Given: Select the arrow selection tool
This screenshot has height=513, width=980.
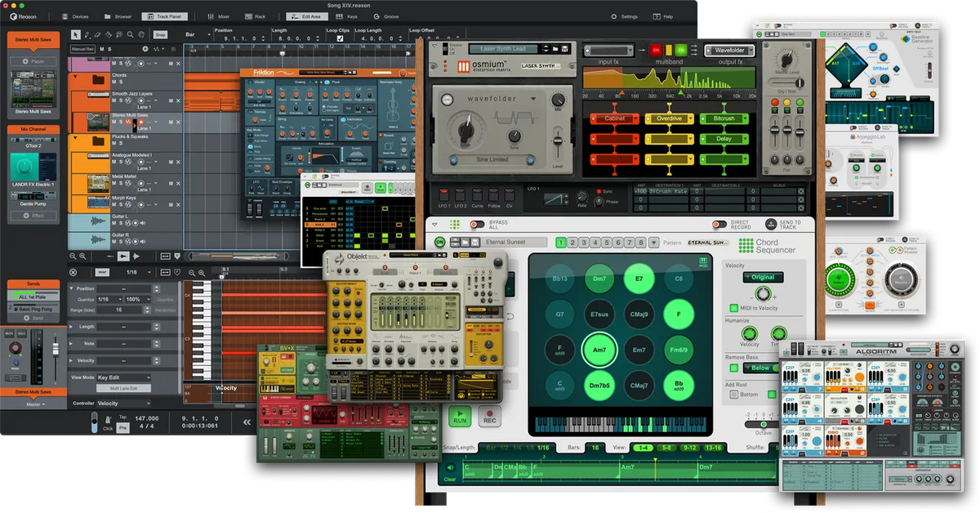Looking at the screenshot, I should click(x=76, y=34).
